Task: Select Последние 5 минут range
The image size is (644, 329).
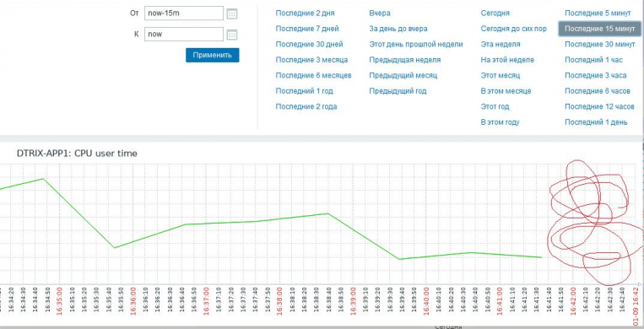Action: 598,13
